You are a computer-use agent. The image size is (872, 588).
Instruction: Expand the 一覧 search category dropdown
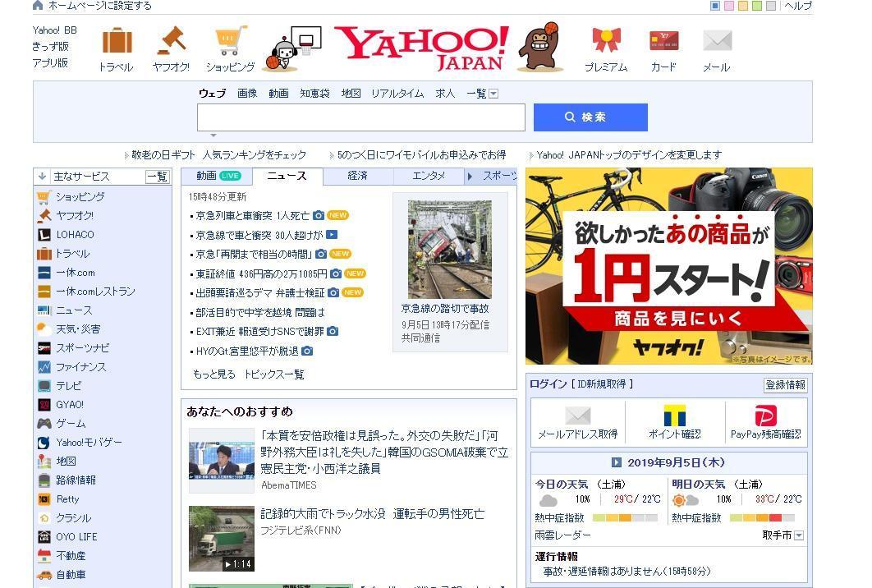(x=493, y=94)
